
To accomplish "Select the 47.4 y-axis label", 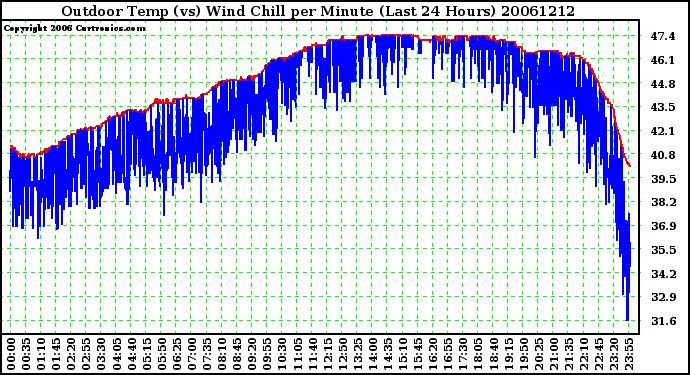I will coord(663,36).
